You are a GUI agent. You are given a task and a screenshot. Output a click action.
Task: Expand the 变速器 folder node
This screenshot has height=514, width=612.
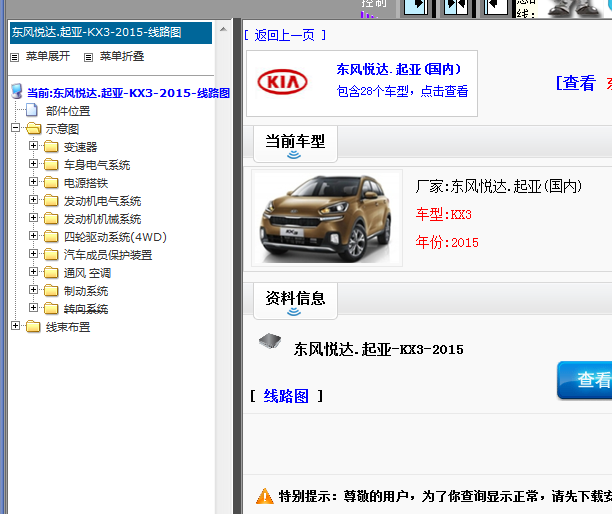34,146
